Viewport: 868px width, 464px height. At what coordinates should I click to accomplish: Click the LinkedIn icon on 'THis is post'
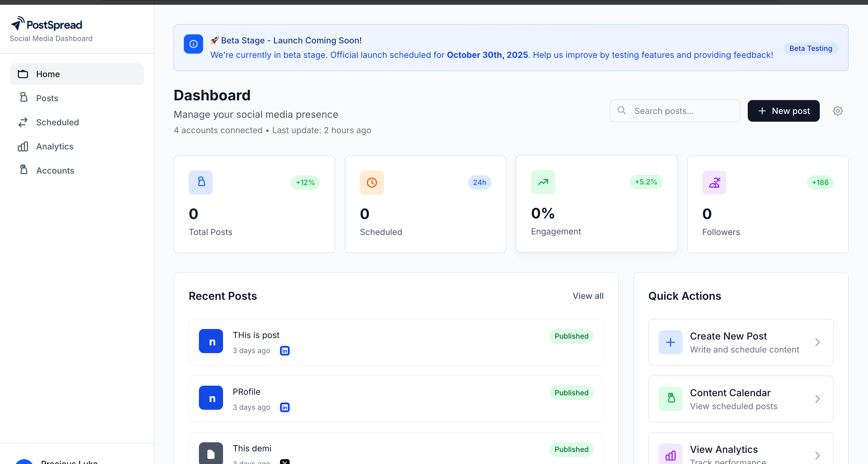click(x=285, y=350)
